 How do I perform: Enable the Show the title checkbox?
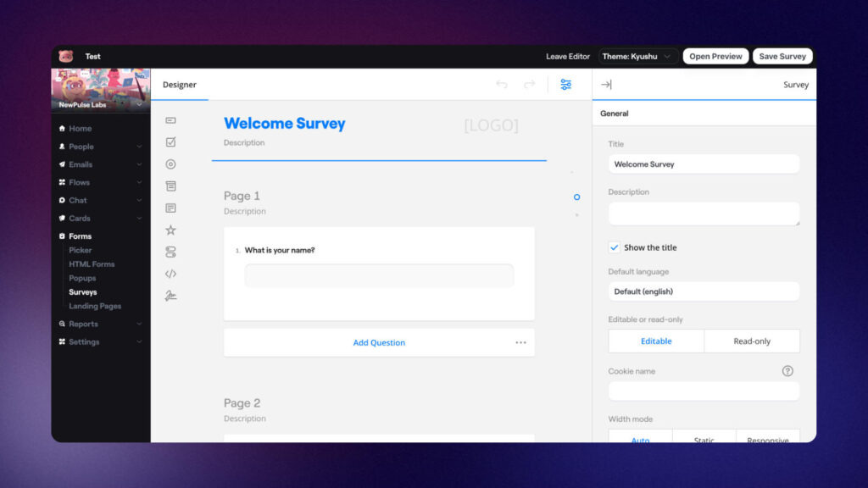click(615, 247)
